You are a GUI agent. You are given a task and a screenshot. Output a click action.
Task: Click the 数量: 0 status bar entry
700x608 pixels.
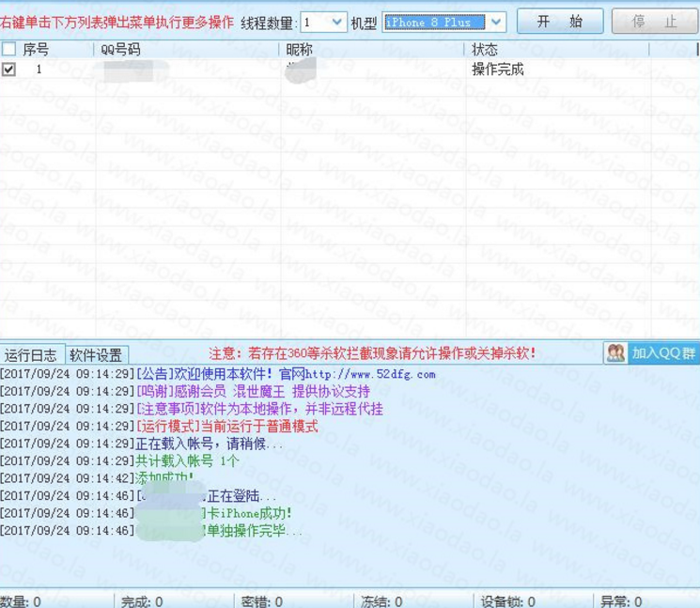[x=21, y=601]
